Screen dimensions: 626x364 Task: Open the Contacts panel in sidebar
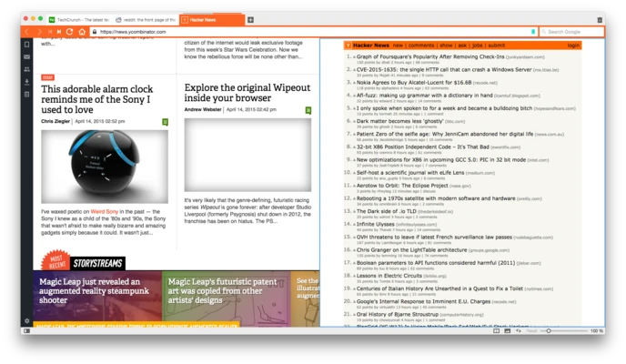click(26, 69)
